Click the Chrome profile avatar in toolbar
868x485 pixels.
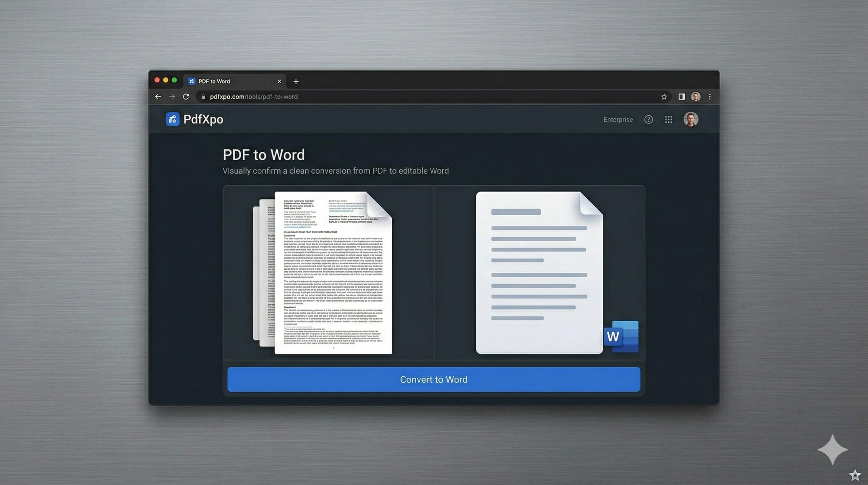pos(695,97)
